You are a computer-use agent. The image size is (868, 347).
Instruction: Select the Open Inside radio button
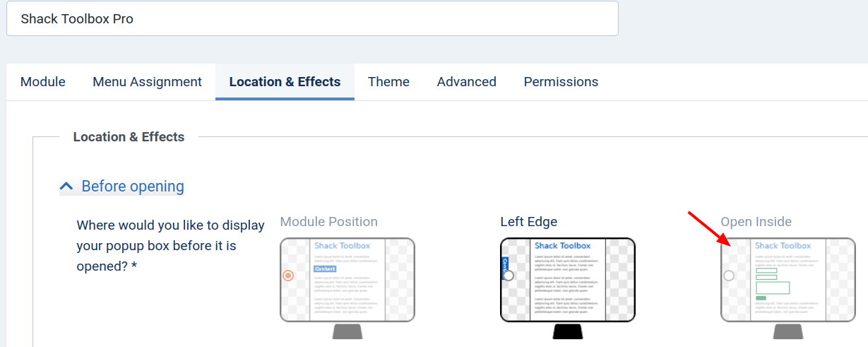pos(729,276)
